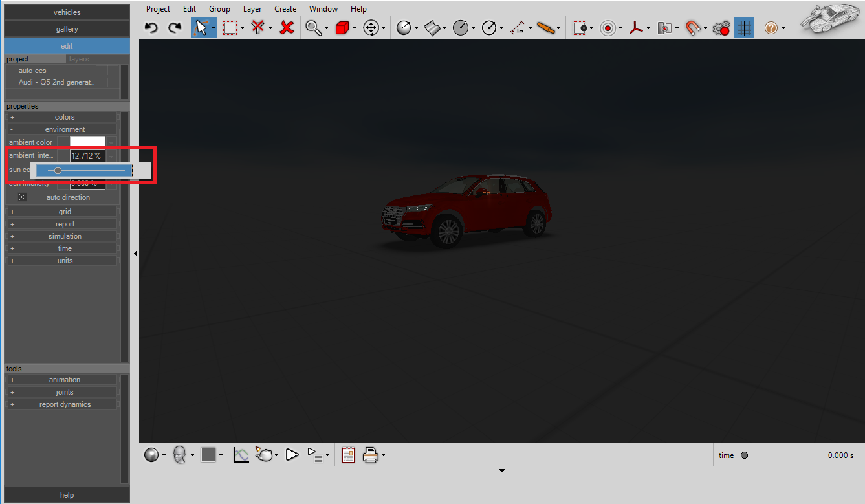Open the Group menu
This screenshot has width=865, height=504.
pos(219,9)
